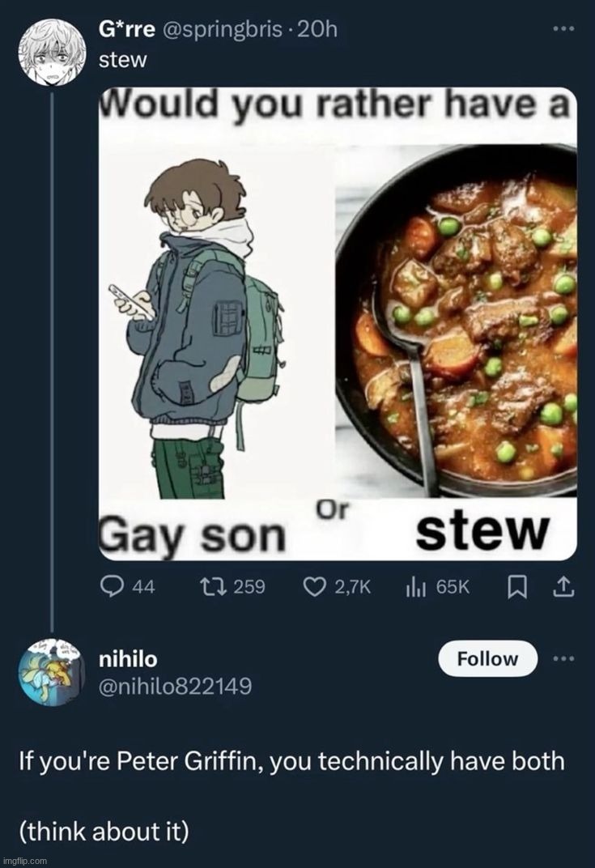Open more options on G*rre's tweet

(x=563, y=29)
